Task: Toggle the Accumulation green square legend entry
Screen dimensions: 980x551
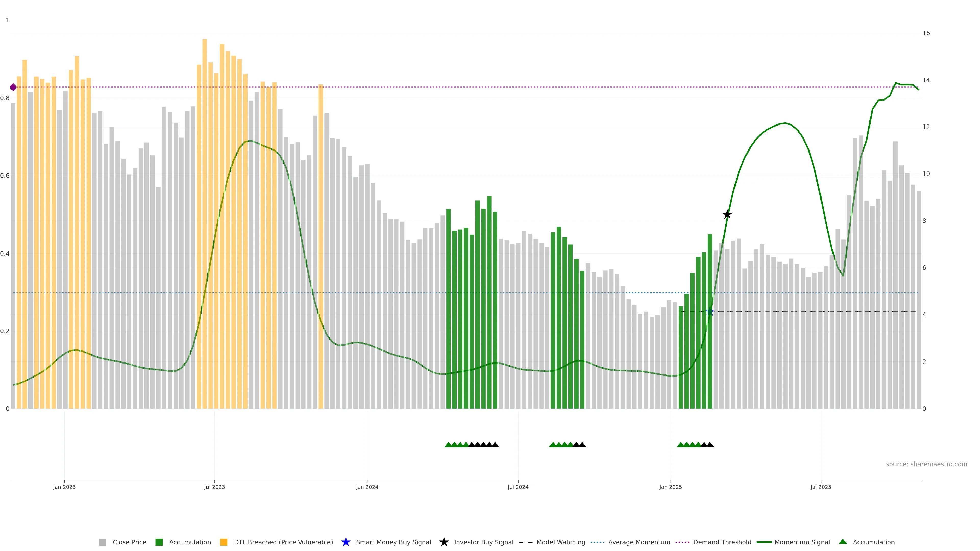Action: pyautogui.click(x=159, y=542)
